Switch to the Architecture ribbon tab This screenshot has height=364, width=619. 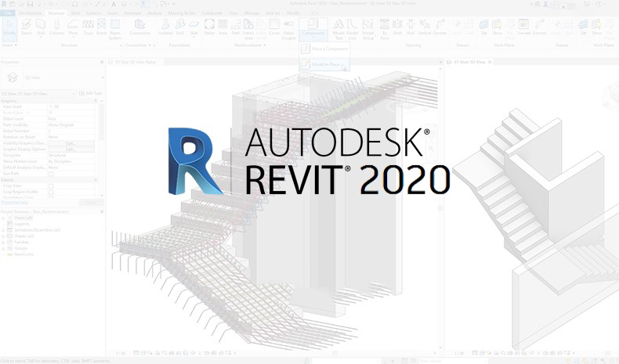tap(31, 13)
